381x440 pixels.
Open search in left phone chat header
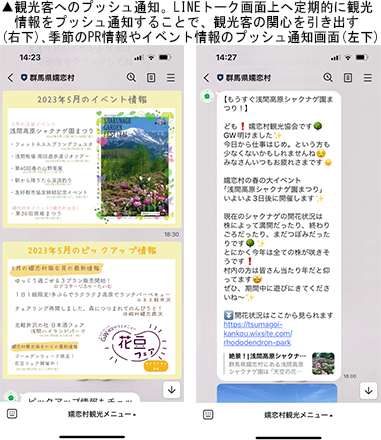131,78
